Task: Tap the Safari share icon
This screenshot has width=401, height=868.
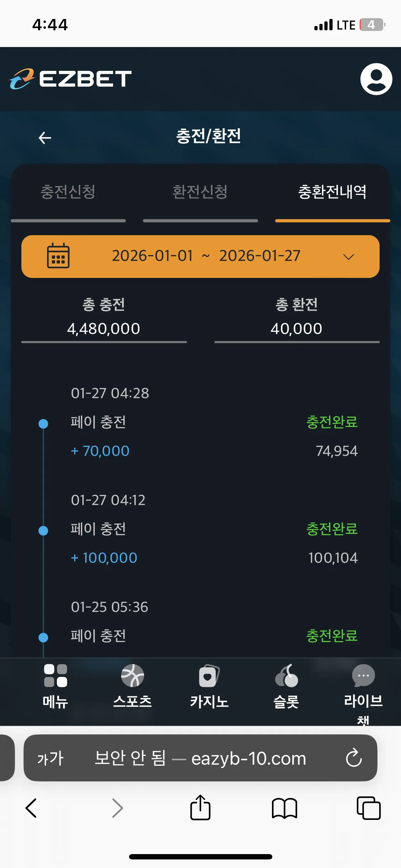Action: click(x=200, y=807)
